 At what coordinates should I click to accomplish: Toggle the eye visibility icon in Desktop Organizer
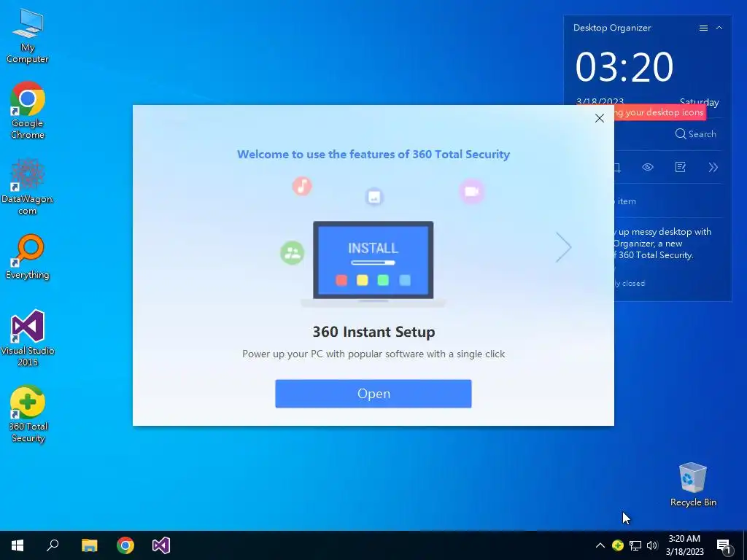648,167
